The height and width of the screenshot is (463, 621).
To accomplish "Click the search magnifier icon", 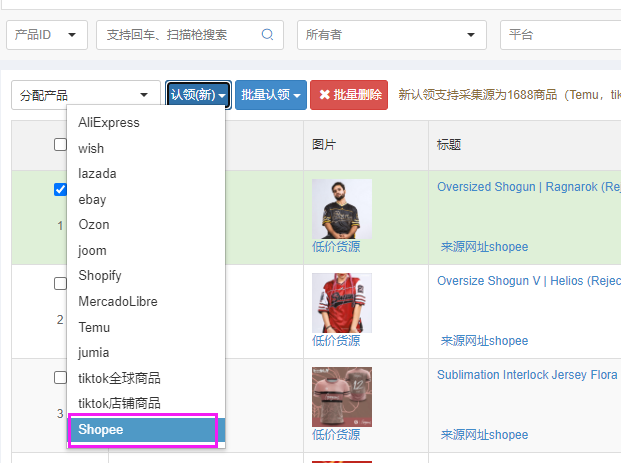I will [x=267, y=34].
